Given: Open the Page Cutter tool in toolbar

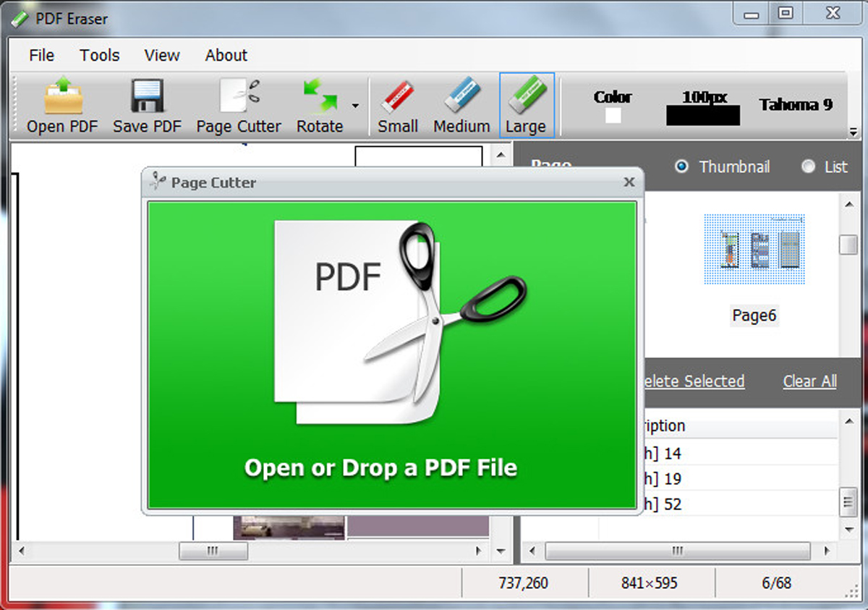Looking at the screenshot, I should point(239,98).
